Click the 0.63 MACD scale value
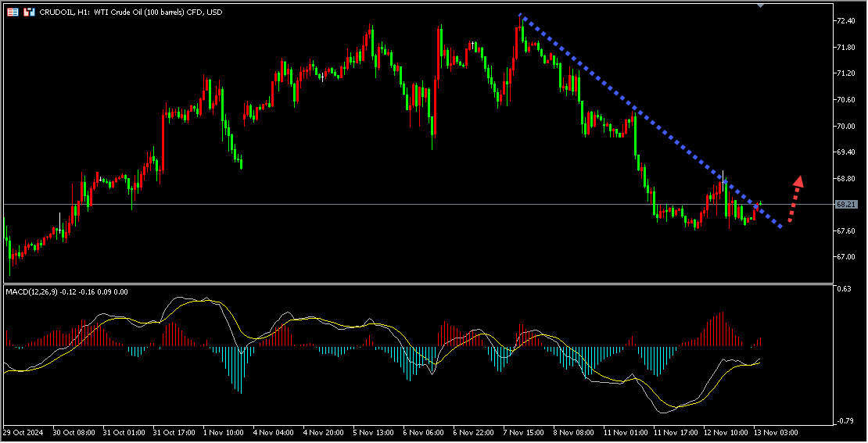 (844, 290)
